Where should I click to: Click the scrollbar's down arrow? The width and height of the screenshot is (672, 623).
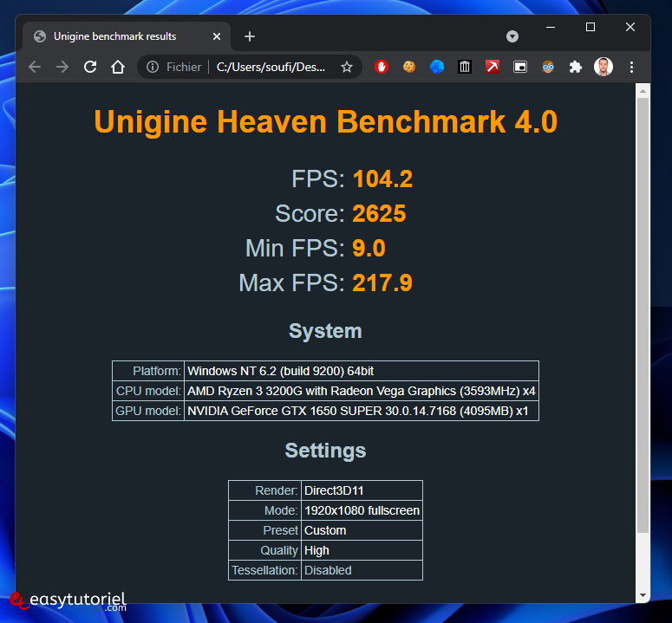pos(643,595)
